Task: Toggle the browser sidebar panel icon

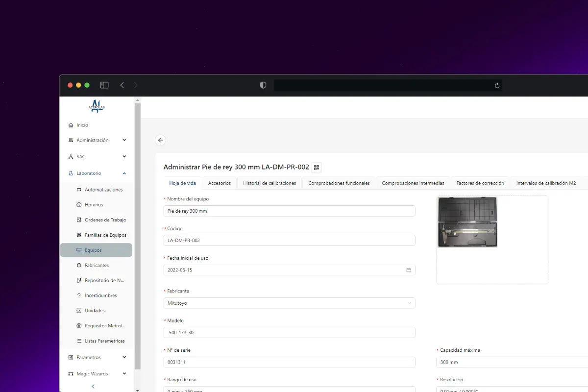Action: [x=104, y=85]
